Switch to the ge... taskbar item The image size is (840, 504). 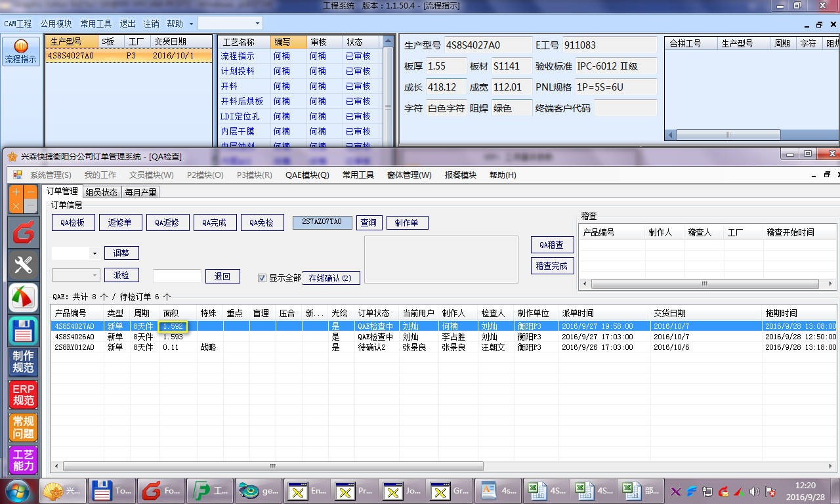coord(257,491)
